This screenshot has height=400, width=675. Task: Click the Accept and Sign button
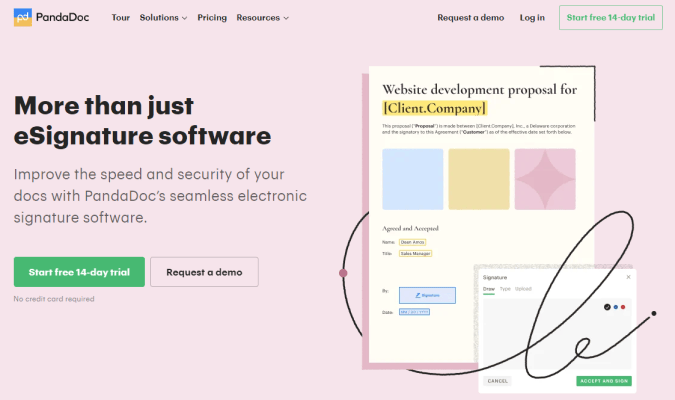(604, 381)
